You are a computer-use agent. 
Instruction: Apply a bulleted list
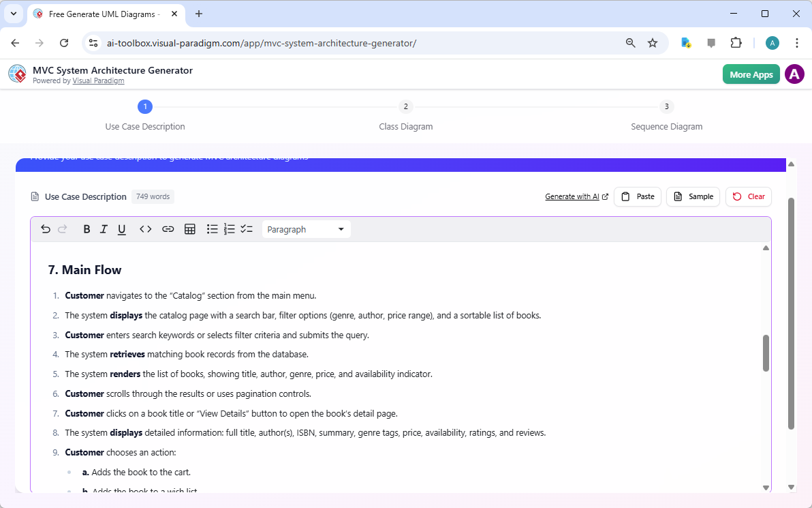[212, 229]
